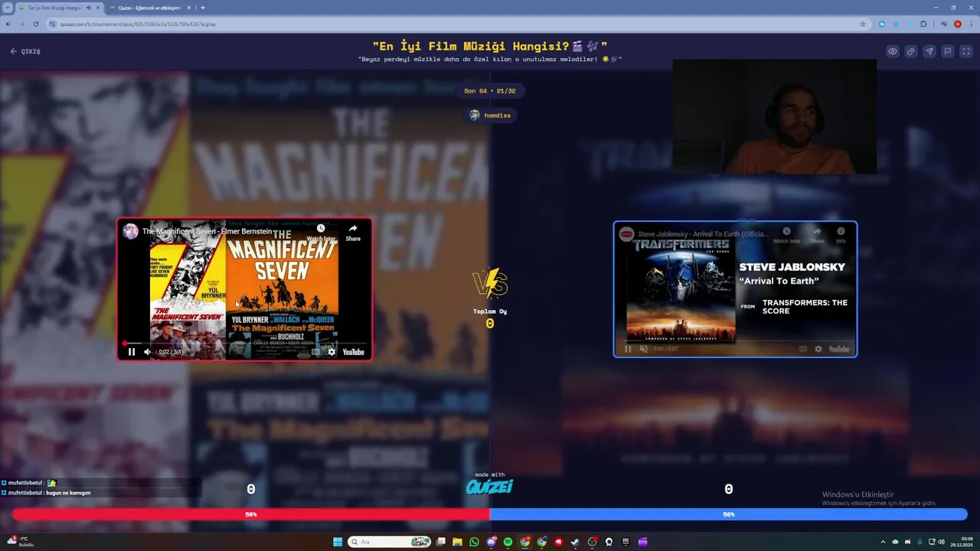Viewport: 980px width, 551px height.
Task: Unmute the Transformers video volume
Action: pyautogui.click(x=644, y=349)
